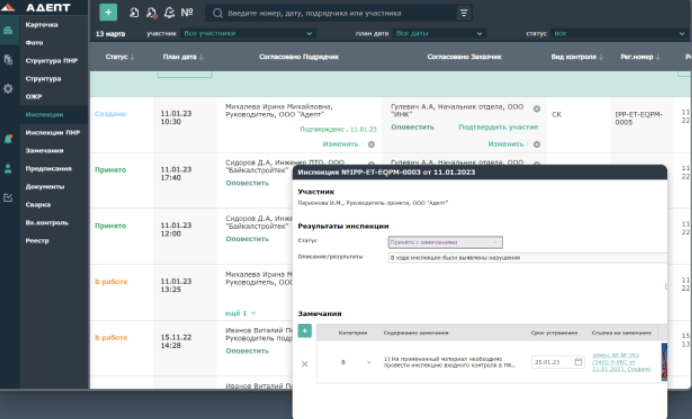Click Оповестить in the 15.11.22 row
Image resolution: width=692 pixels, height=419 pixels.
pyautogui.click(x=247, y=351)
